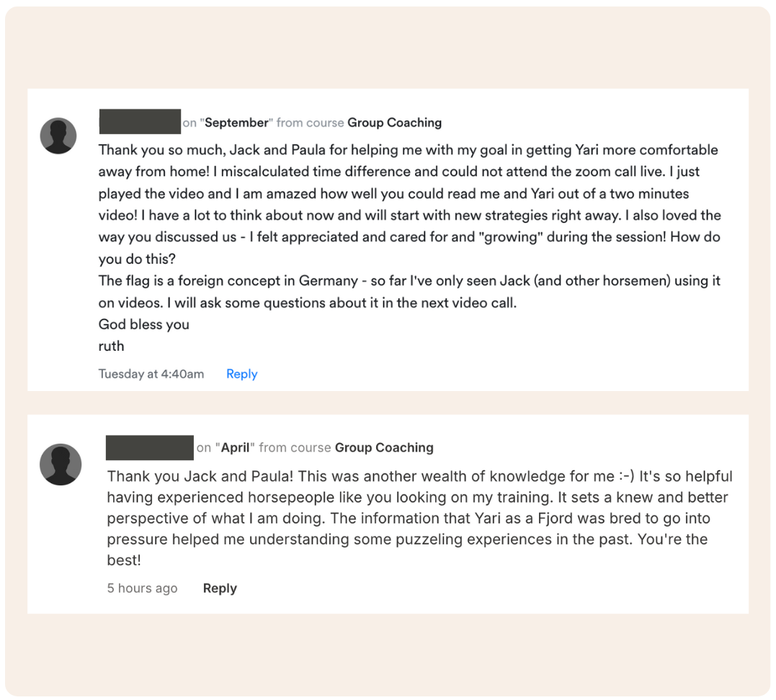Open the redacted author name on April comment

(150, 447)
